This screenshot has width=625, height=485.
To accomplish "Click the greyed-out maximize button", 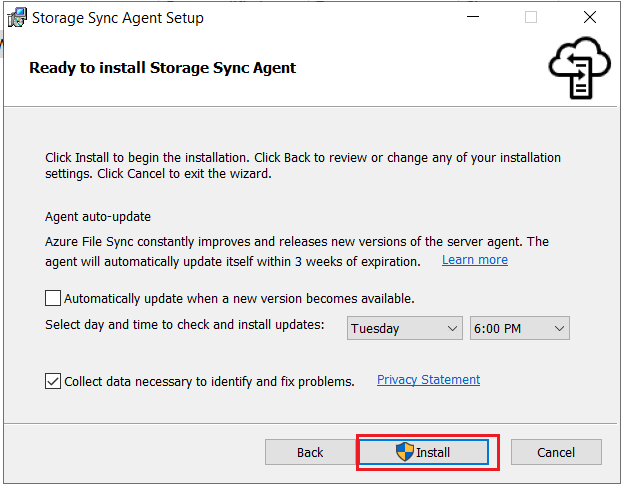I will pos(531,18).
